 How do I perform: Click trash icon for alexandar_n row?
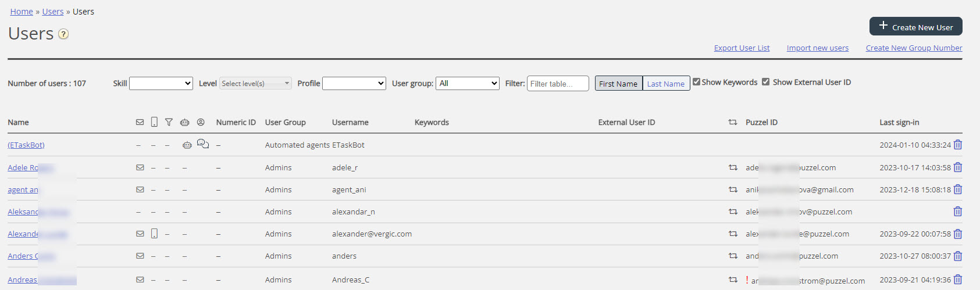(x=957, y=212)
